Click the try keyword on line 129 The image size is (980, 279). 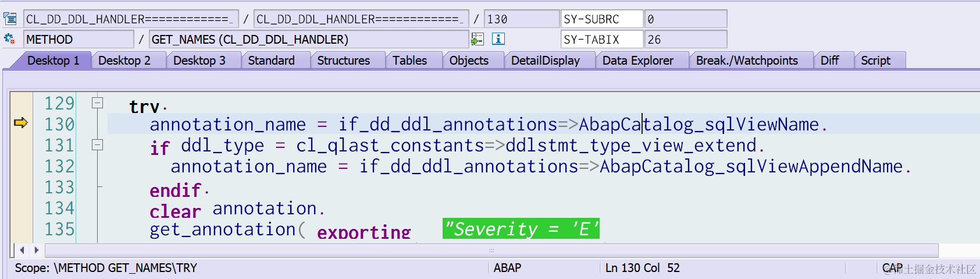(144, 107)
